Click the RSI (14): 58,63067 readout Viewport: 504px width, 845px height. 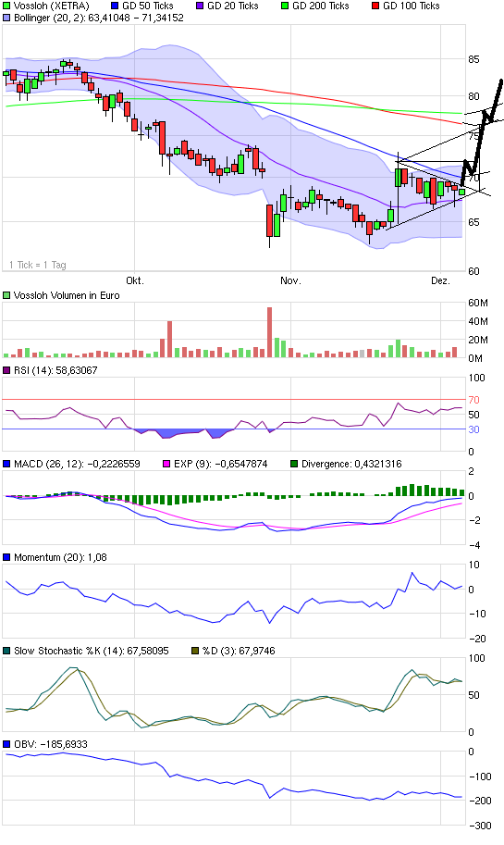point(55,370)
